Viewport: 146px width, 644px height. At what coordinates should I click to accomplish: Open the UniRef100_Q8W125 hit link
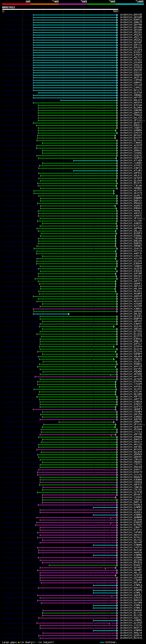click(x=131, y=22)
